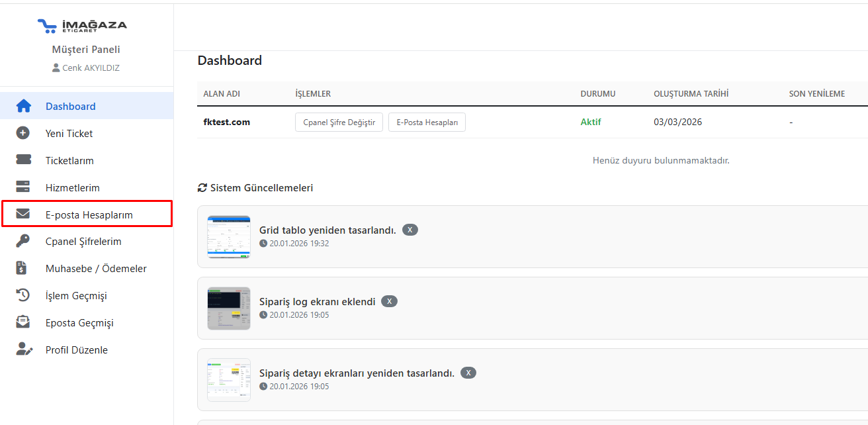The height and width of the screenshot is (425, 868).
Task: Click the Cpanel Şifrelerim key icon
Action: click(x=23, y=242)
